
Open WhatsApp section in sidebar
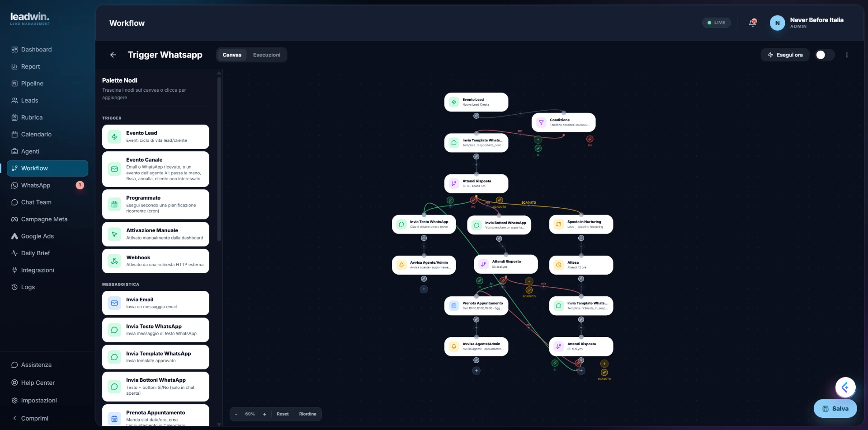click(47, 185)
